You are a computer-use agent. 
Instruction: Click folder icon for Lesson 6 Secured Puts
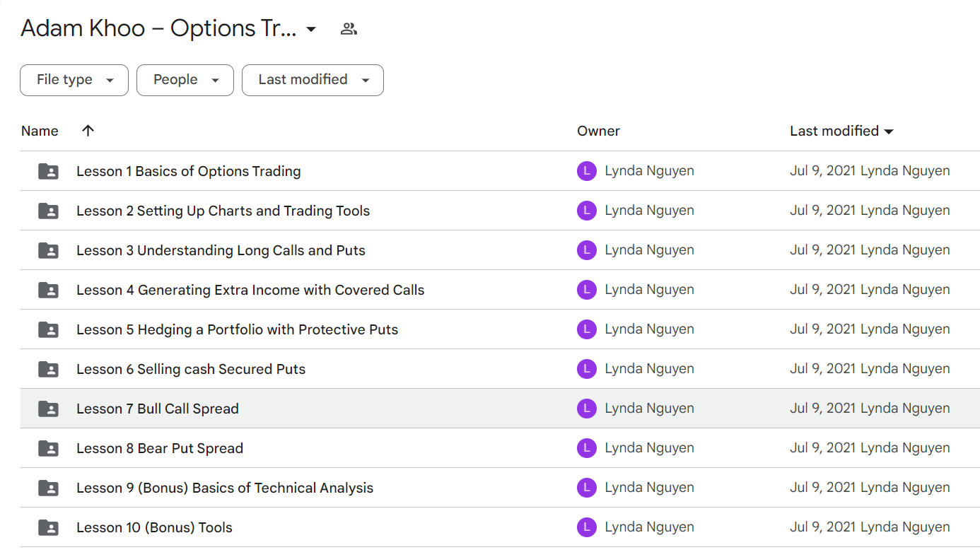[x=48, y=369]
